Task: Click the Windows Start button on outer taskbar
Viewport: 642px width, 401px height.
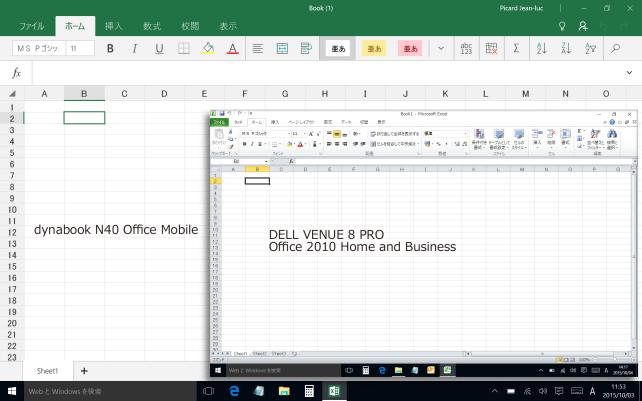Action: pos(12,391)
